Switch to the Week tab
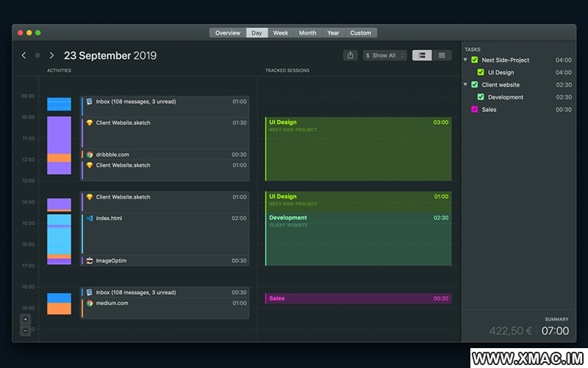588x368 pixels. point(280,33)
